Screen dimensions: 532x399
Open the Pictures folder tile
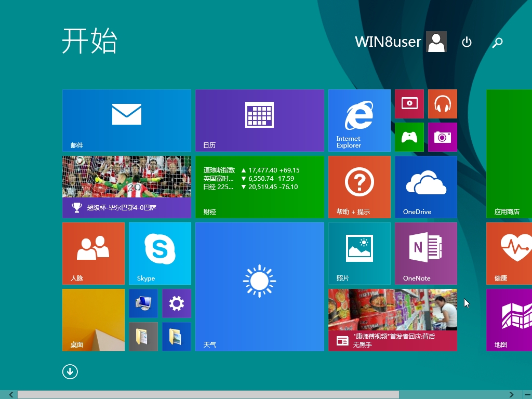pos(177,337)
